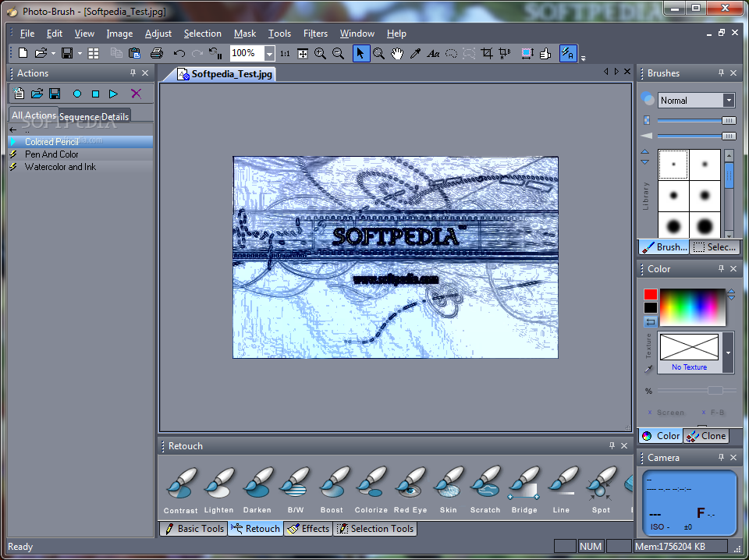Pin the Retouch panel
Image resolution: width=749 pixels, height=560 pixels.
pyautogui.click(x=612, y=445)
